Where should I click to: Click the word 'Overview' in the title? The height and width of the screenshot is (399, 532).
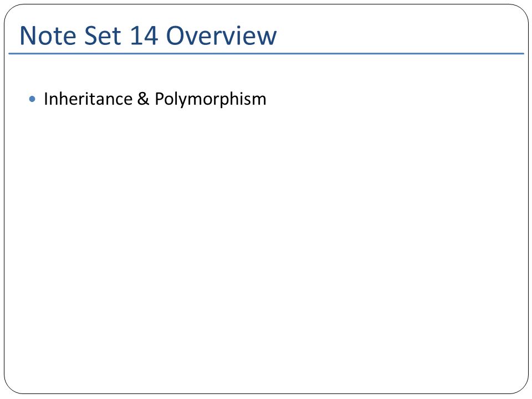coord(221,35)
